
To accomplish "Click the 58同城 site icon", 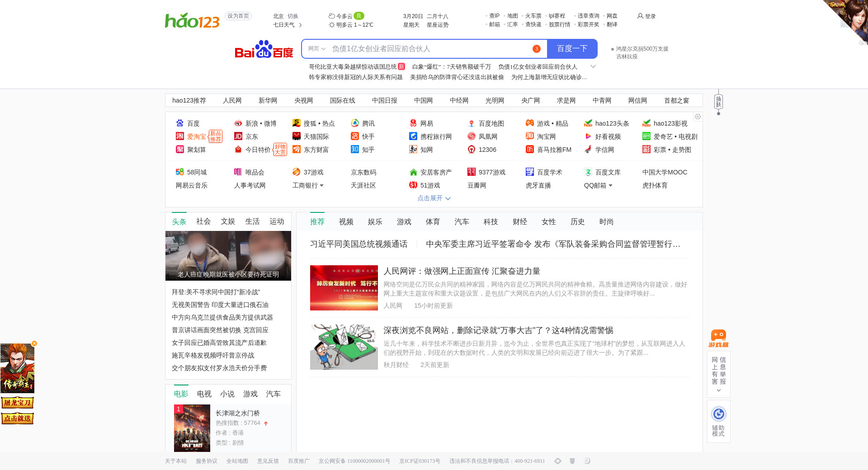I will (180, 172).
